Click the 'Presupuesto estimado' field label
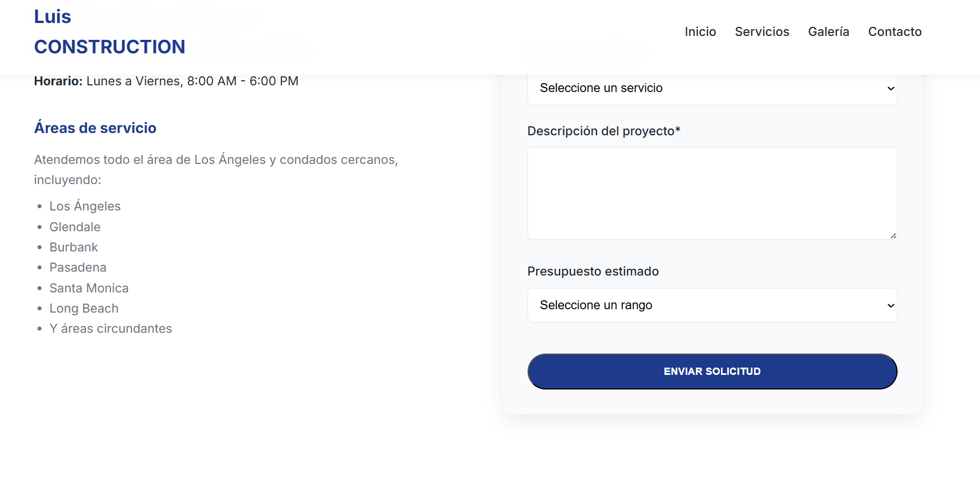This screenshot has width=980, height=486. click(593, 271)
